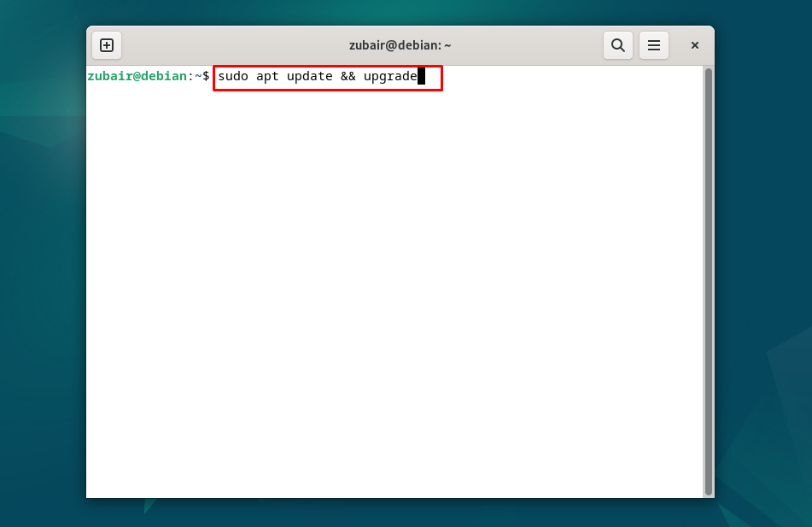Click the 'sudo apt update && upgrade' command

[318, 77]
